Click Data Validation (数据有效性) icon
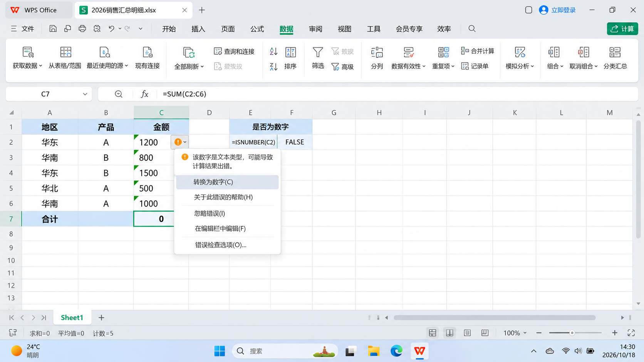The width and height of the screenshot is (644, 362). click(x=408, y=52)
